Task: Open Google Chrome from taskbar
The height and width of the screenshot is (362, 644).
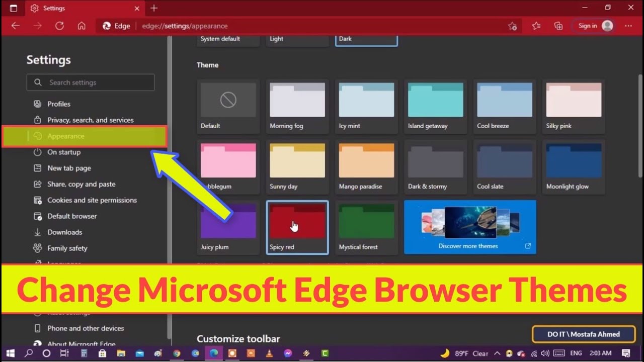Action: coord(177,353)
